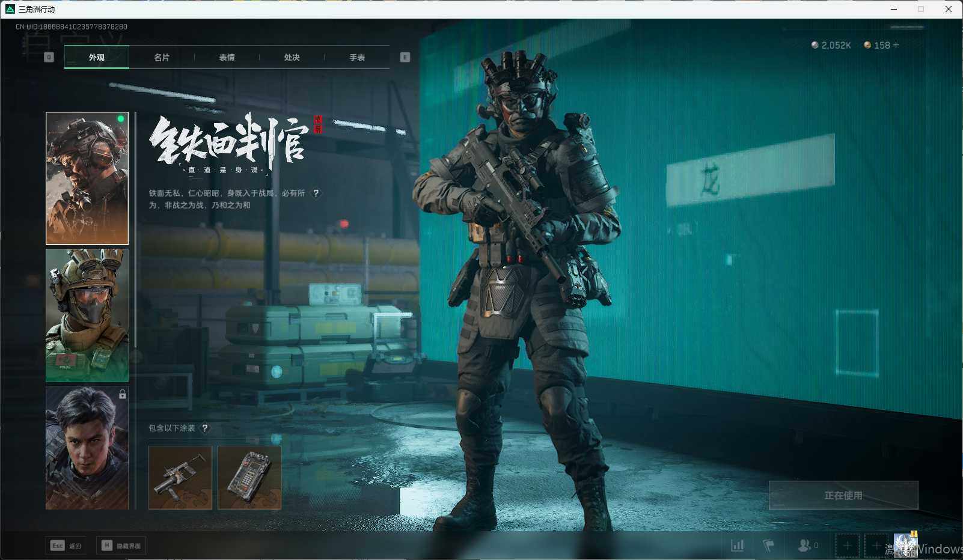Click the 包含以下涂装 label
Viewport: 963px width, 560px height.
click(172, 428)
